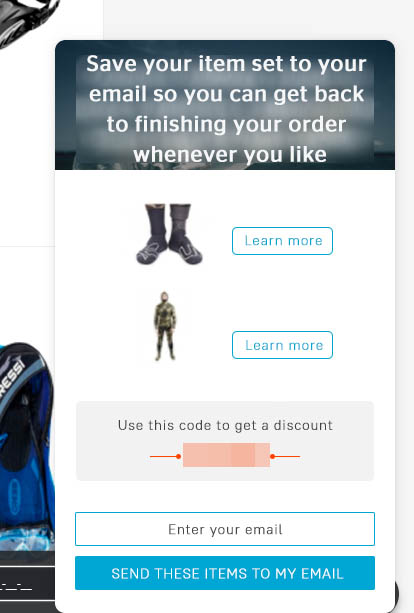Image resolution: width=414 pixels, height=613 pixels.
Task: Select the neoprene socks product image
Action: 169,235
